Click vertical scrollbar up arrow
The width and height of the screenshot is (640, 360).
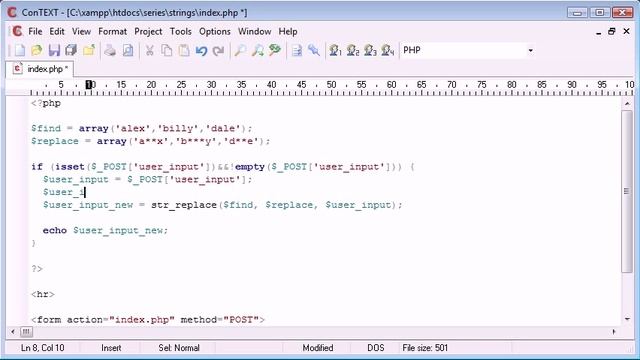627,104
